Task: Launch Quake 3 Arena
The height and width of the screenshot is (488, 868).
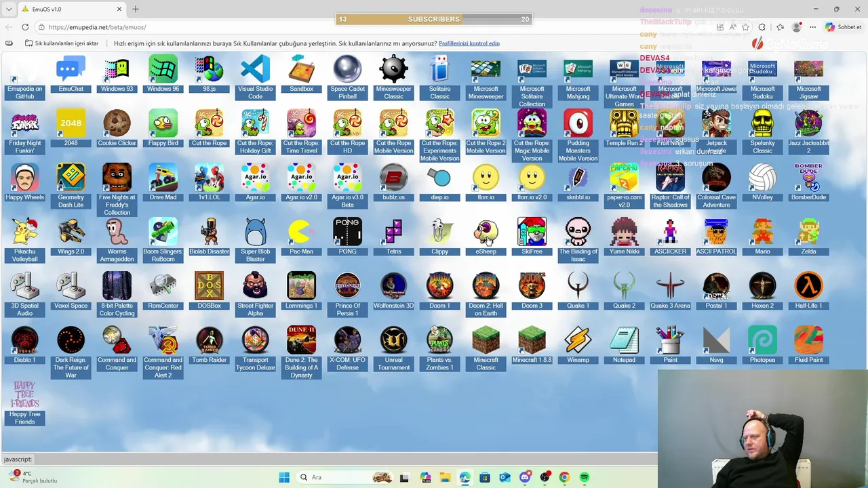Action: (670, 291)
